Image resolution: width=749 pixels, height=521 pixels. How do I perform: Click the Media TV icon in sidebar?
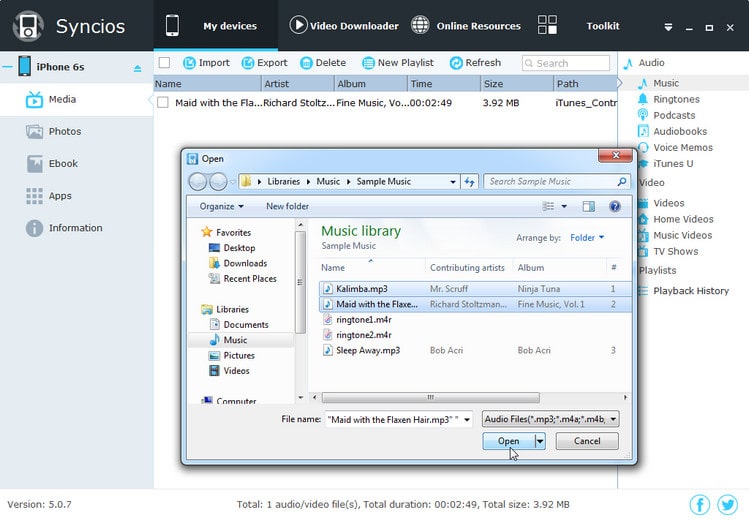coord(34,99)
